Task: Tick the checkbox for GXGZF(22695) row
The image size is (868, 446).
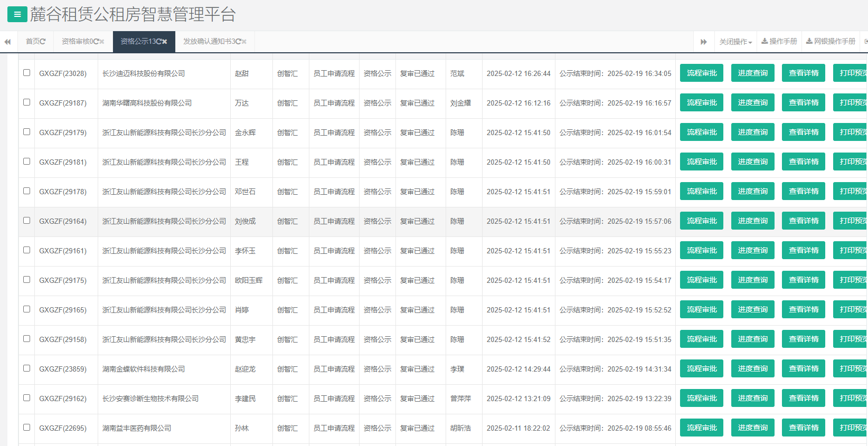Action: [26, 428]
